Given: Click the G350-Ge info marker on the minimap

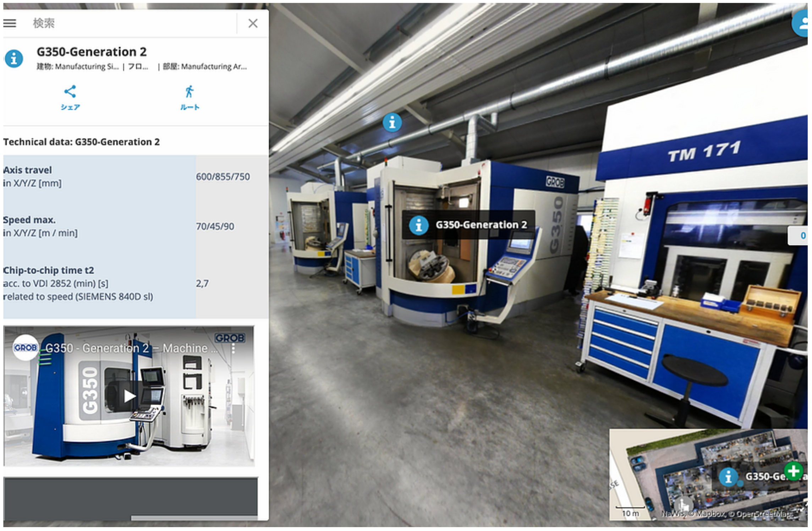Looking at the screenshot, I should click(728, 477).
